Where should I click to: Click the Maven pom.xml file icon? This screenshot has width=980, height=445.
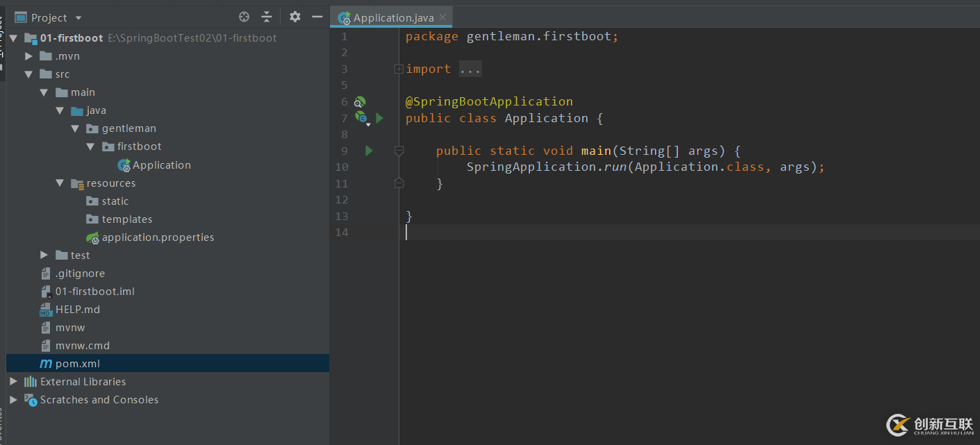[46, 364]
